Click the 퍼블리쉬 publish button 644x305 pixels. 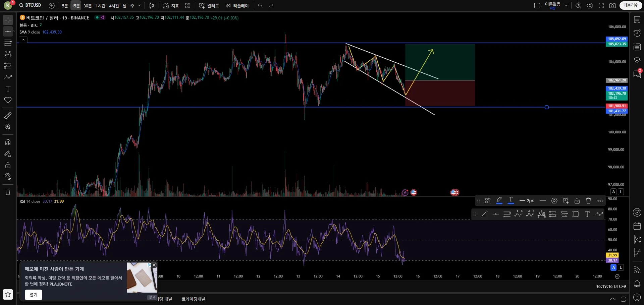(x=631, y=6)
